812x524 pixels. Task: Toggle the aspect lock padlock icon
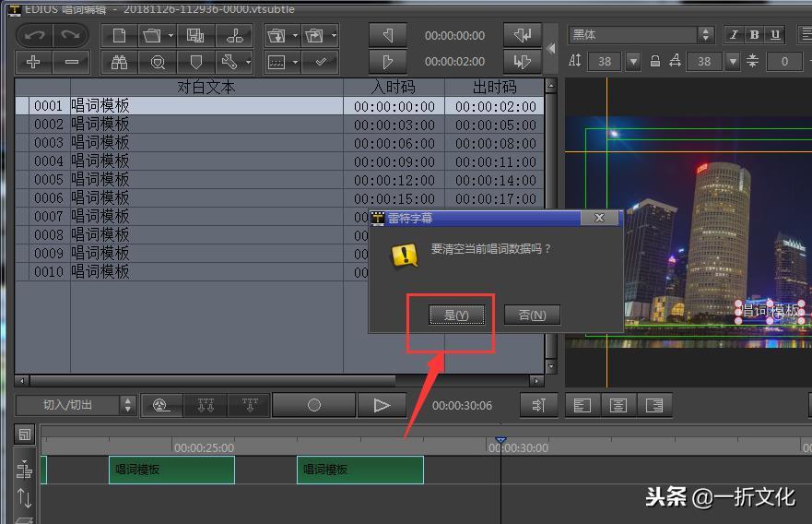click(x=655, y=62)
